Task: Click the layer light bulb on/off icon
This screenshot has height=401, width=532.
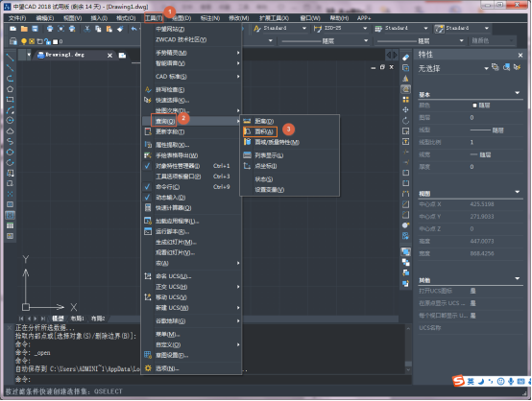Action: point(24,41)
